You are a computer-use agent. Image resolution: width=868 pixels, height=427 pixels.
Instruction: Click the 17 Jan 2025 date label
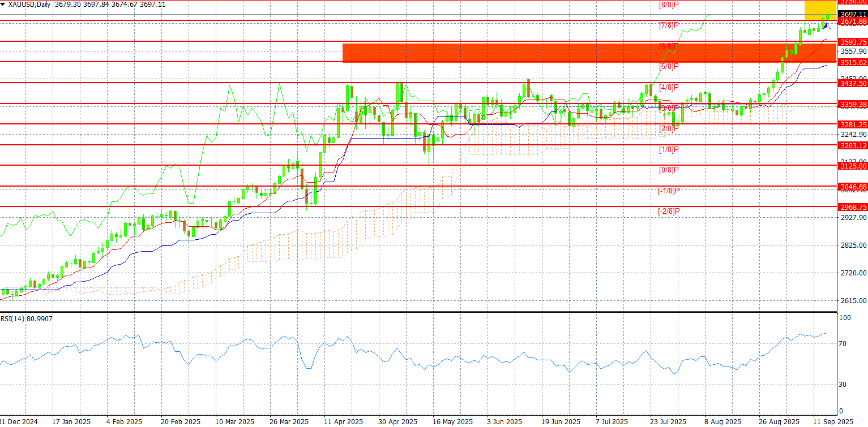click(x=71, y=422)
